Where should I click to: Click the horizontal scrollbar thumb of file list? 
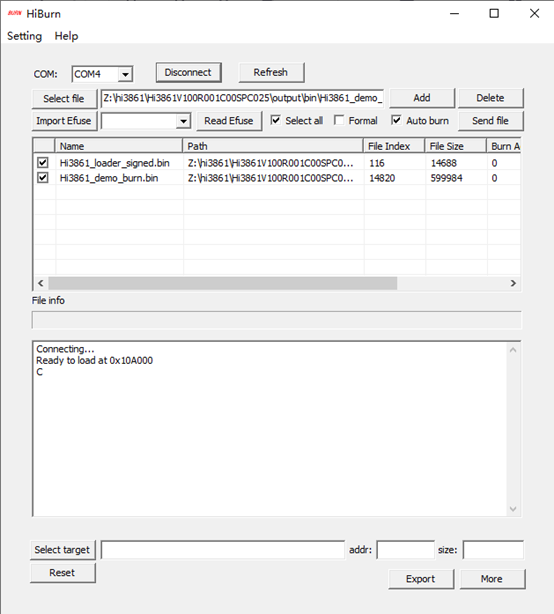(223, 283)
